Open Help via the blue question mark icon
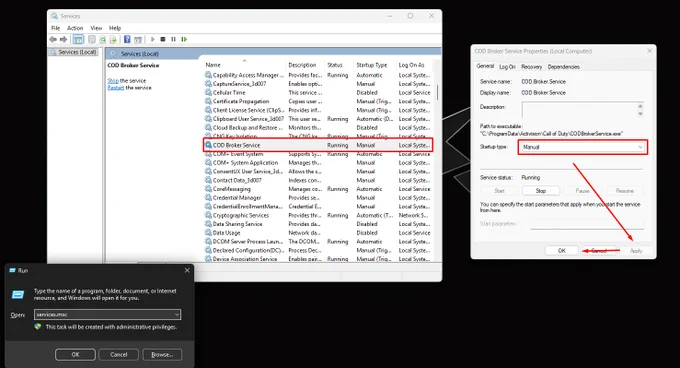Viewport: 680px width, 368px height. 127,39
